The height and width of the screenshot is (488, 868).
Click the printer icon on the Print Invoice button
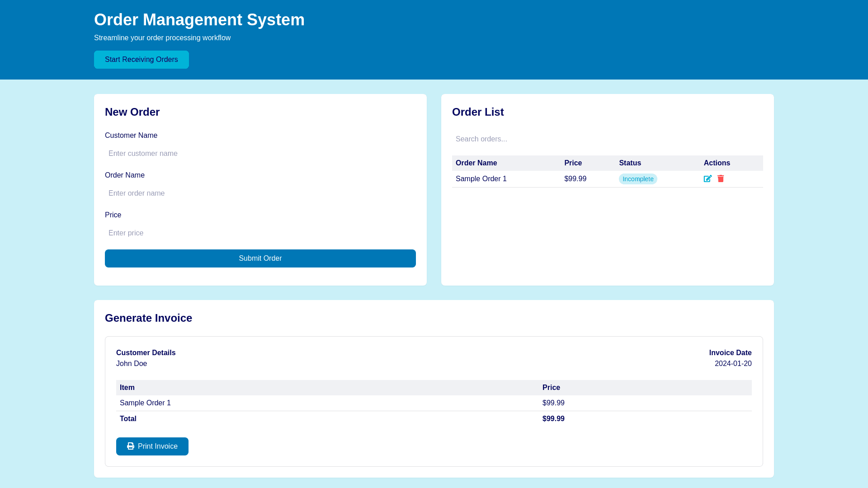[130, 446]
